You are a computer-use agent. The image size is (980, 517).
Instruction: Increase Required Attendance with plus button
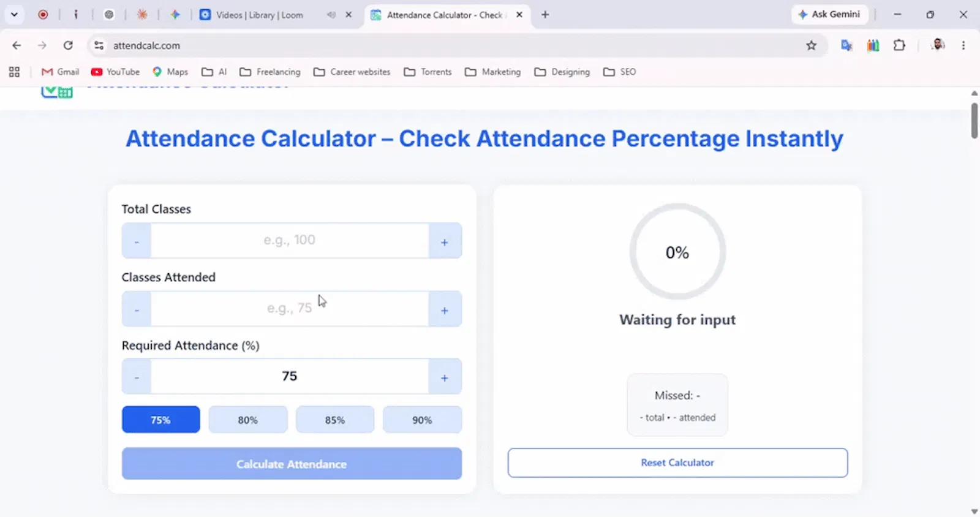445,377
